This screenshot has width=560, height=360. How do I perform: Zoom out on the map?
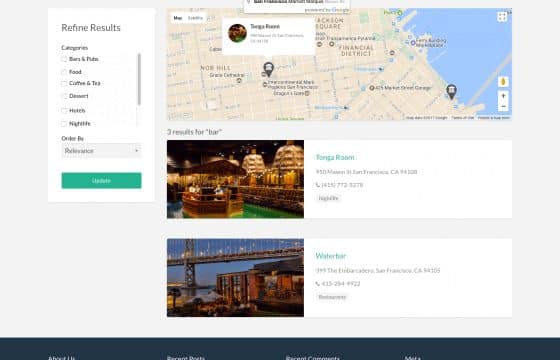click(503, 106)
